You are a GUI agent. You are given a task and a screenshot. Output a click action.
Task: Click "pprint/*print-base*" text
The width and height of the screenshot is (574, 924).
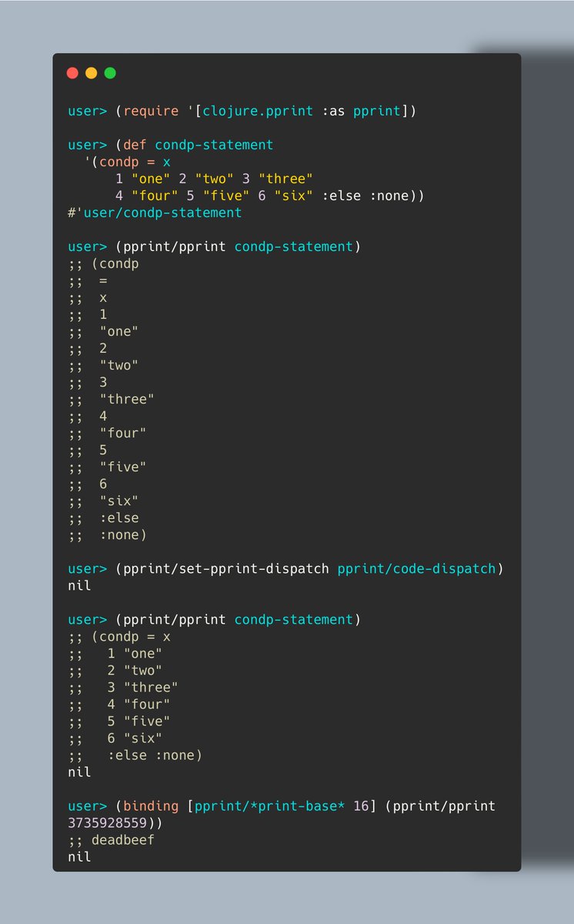click(270, 805)
